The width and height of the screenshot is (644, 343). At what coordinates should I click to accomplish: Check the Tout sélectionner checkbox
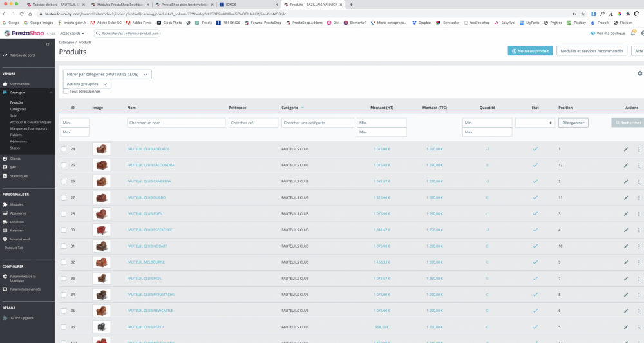[66, 92]
